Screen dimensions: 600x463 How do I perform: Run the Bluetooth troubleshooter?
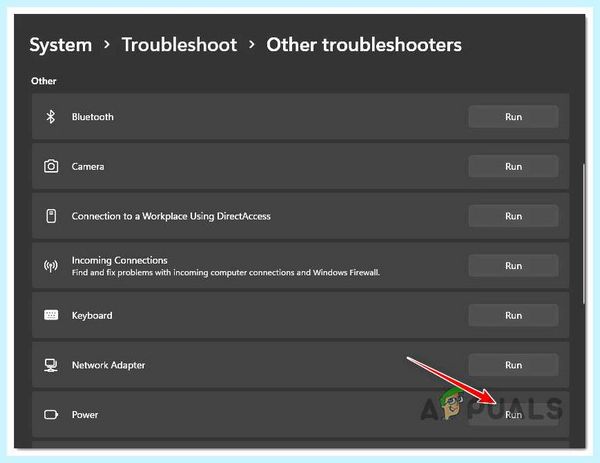[x=513, y=117]
